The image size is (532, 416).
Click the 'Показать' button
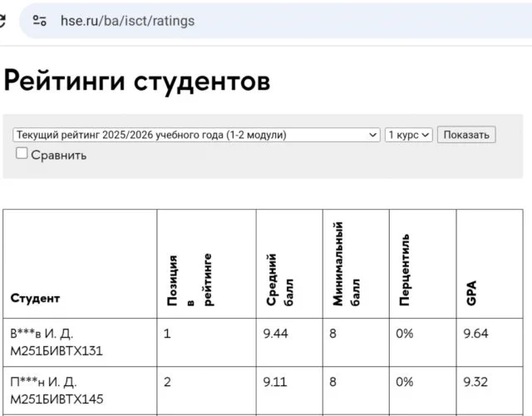coord(466,135)
